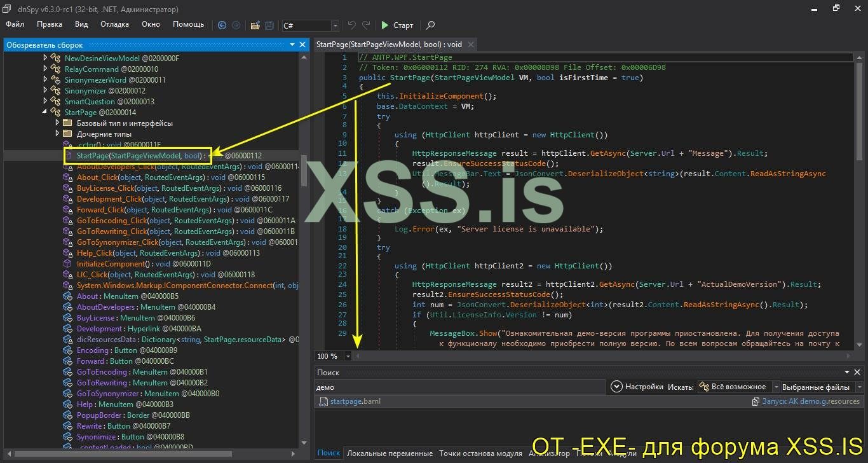Select the Encoding : Button field
Screen dimensions: 868x463
(x=127, y=350)
